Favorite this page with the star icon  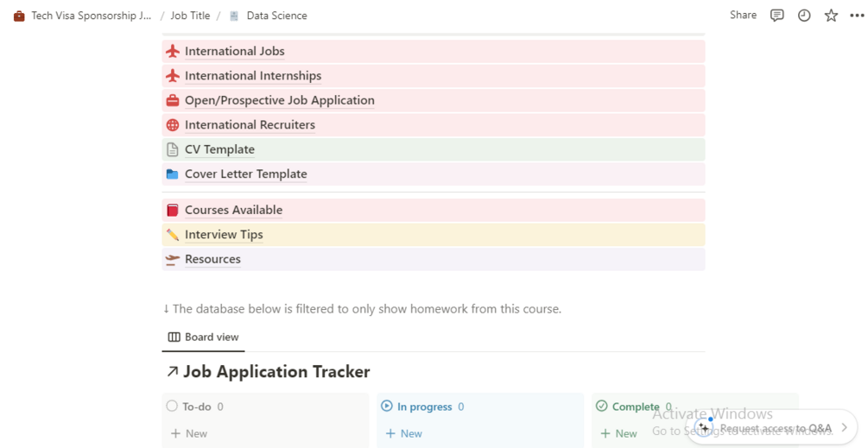coord(831,16)
